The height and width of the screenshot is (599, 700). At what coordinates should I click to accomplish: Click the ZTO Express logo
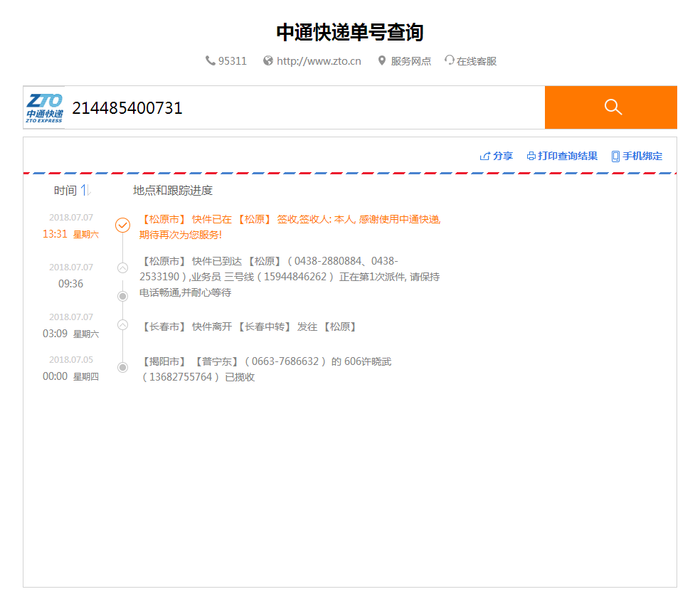click(x=44, y=107)
